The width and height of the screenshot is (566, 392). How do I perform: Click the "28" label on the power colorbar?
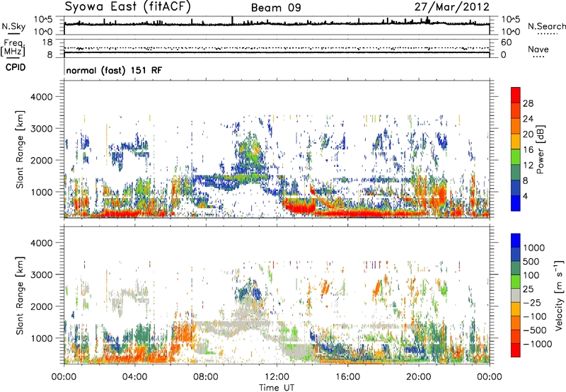(528, 103)
